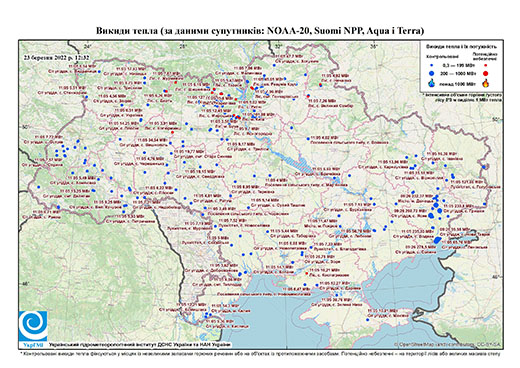The height and width of the screenshot is (368, 520).
Task: Click the 28° longitude label on top border
Action: click(182, 46)
